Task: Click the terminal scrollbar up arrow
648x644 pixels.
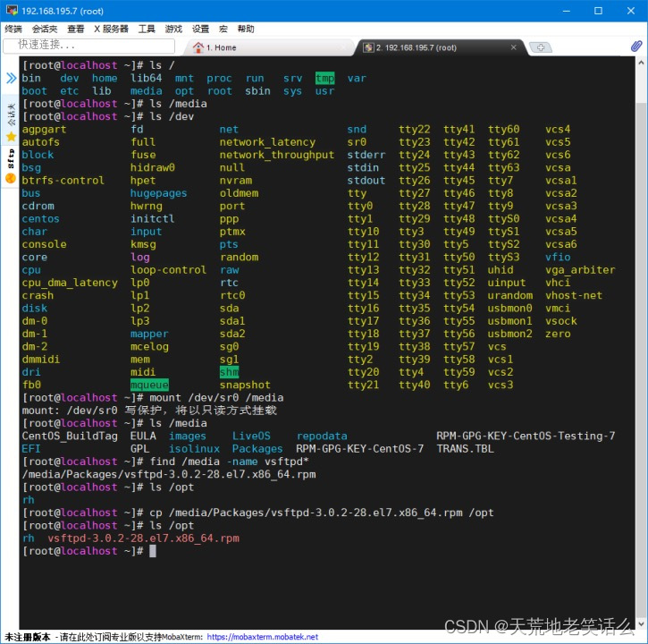Action: 641,63
